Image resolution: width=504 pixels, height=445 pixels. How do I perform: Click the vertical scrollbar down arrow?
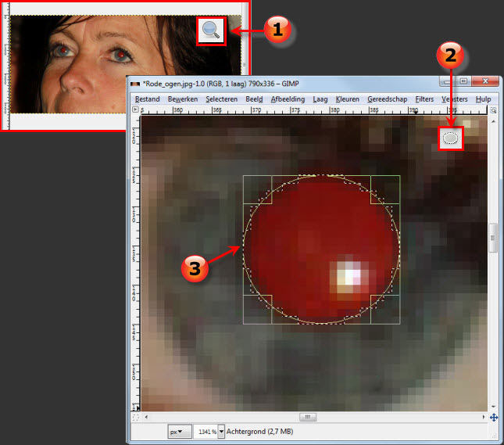[493, 407]
